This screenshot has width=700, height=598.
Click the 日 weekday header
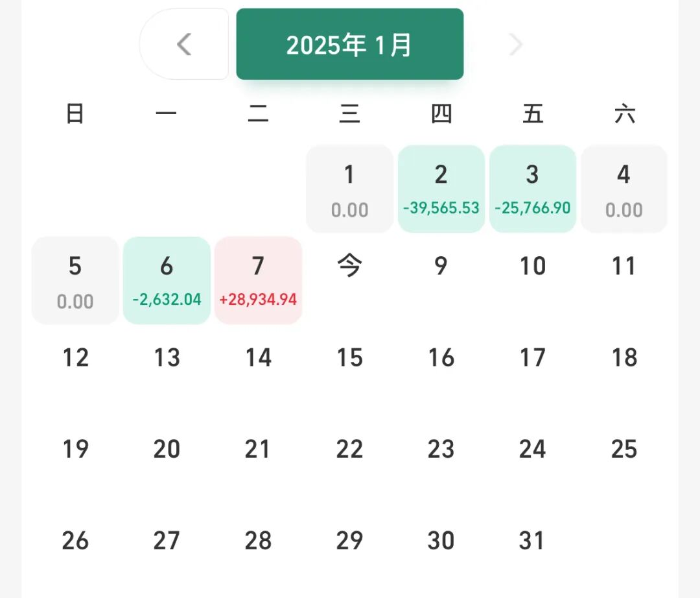point(75,114)
